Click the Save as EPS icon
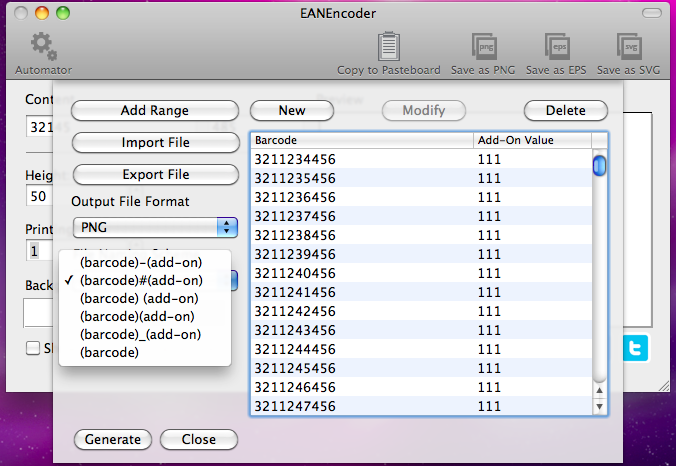This screenshot has width=676, height=466. pos(557,47)
